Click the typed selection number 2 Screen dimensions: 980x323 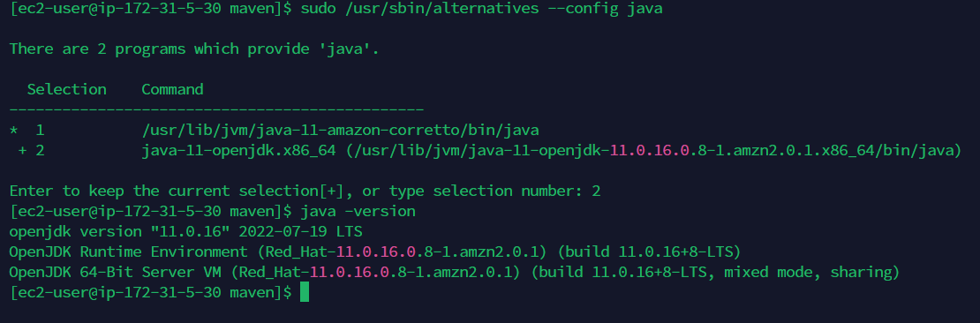click(x=596, y=192)
